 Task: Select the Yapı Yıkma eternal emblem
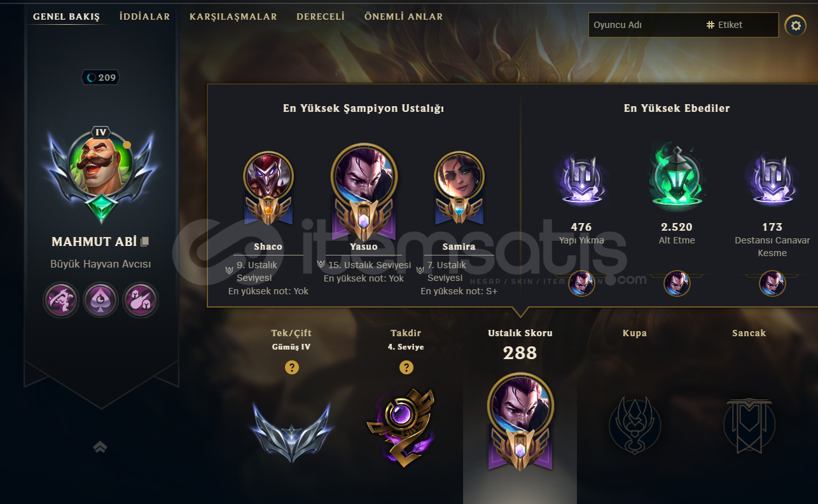(x=581, y=179)
